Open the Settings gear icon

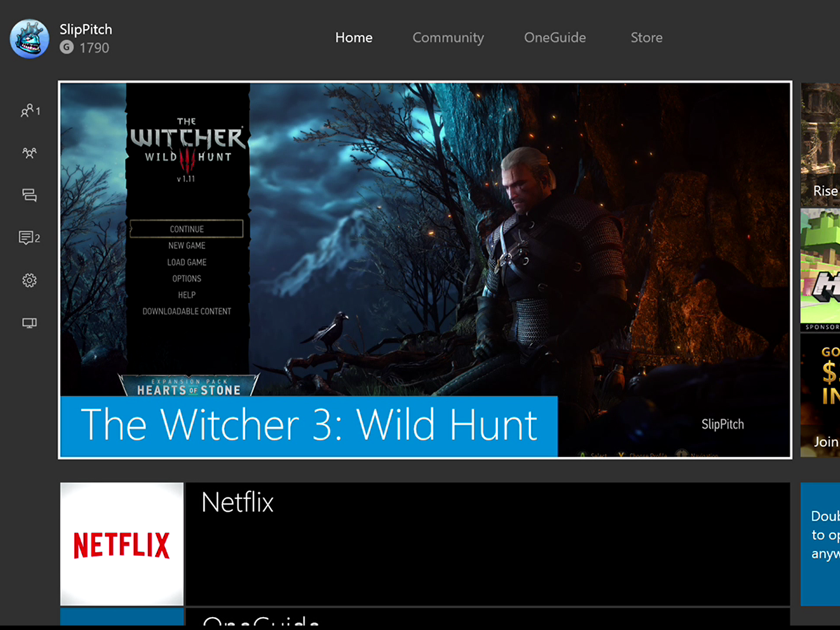point(29,281)
